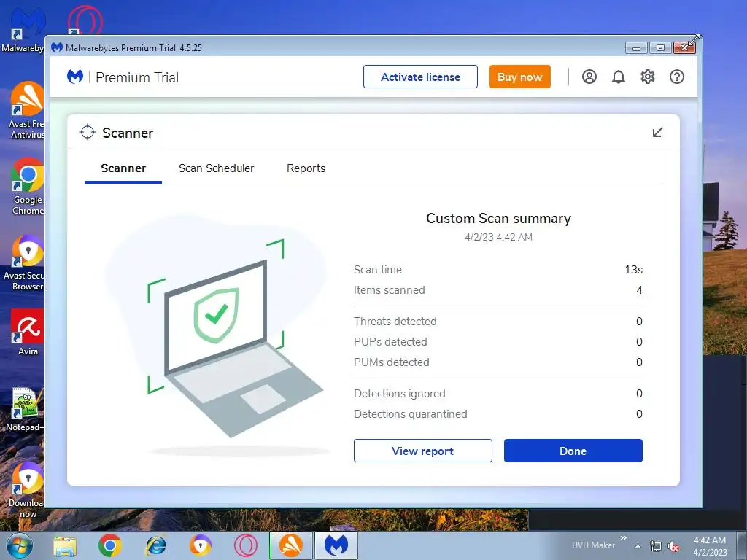The height and width of the screenshot is (560, 747).
Task: Collapse the Scanner panel with arrow icon
Action: [x=657, y=133]
